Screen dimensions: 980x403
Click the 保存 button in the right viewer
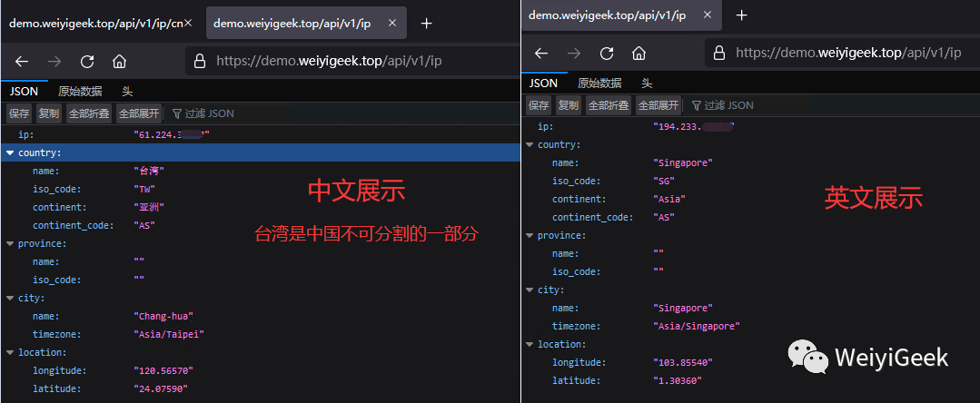point(539,105)
